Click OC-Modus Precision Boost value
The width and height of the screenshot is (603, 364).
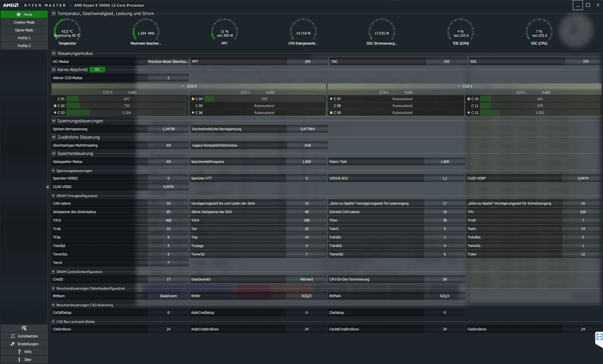(x=168, y=62)
